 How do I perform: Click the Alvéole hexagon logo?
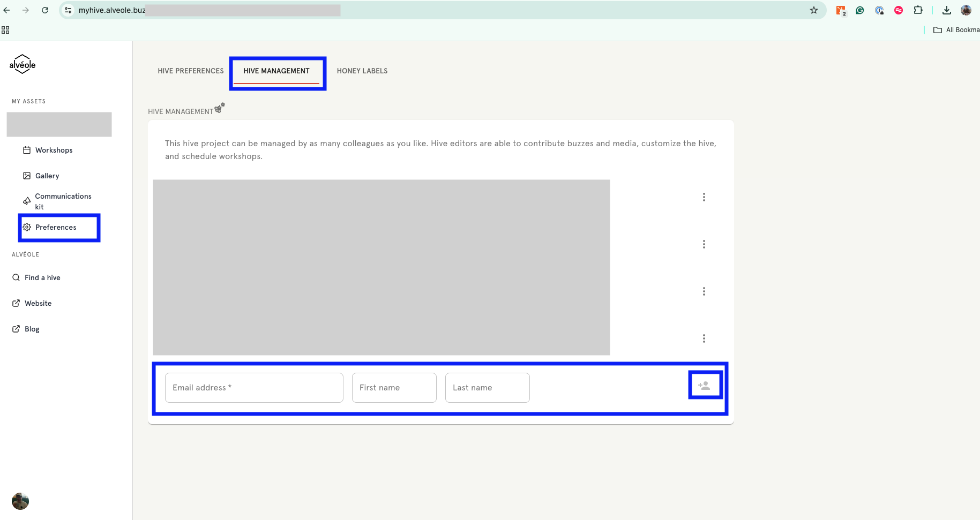23,64
